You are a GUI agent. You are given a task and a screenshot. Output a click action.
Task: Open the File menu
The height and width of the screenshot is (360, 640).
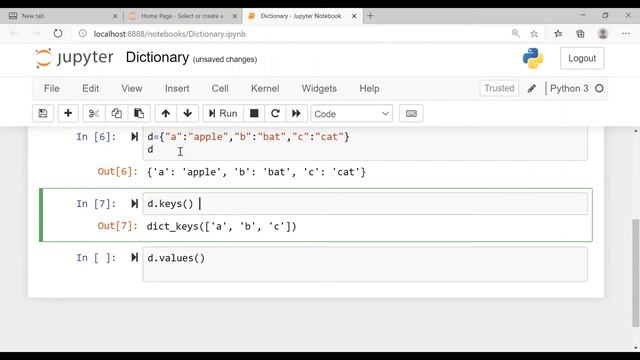(52, 89)
